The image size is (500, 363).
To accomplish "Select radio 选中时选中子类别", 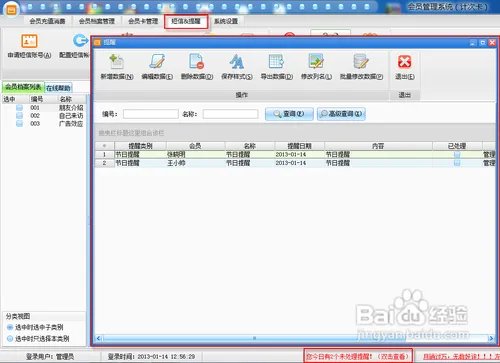I will point(10,327).
